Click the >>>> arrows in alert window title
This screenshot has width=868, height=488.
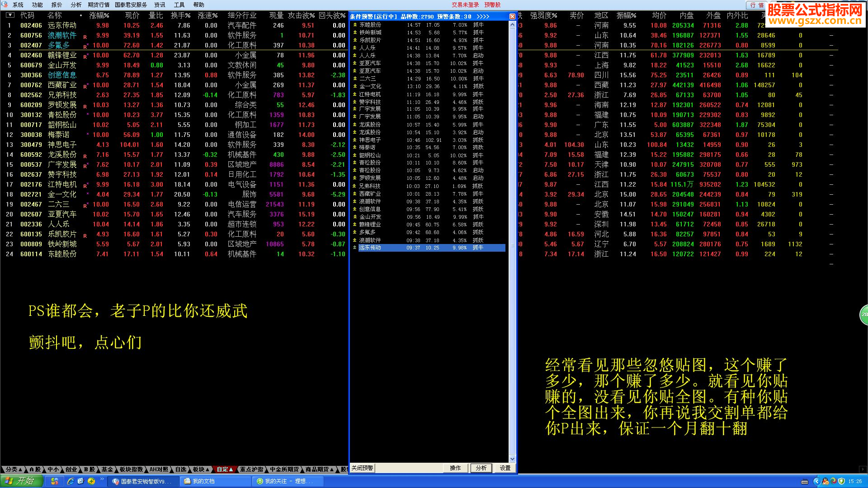coord(483,17)
